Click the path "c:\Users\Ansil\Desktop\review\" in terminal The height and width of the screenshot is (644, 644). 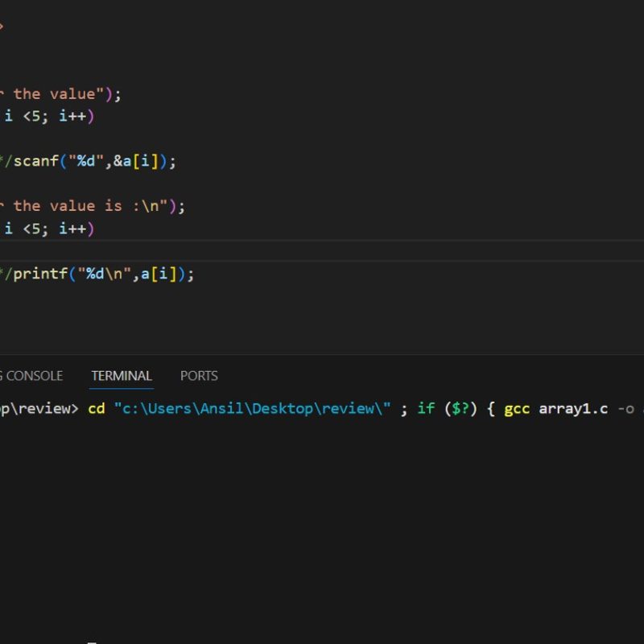[252, 409]
